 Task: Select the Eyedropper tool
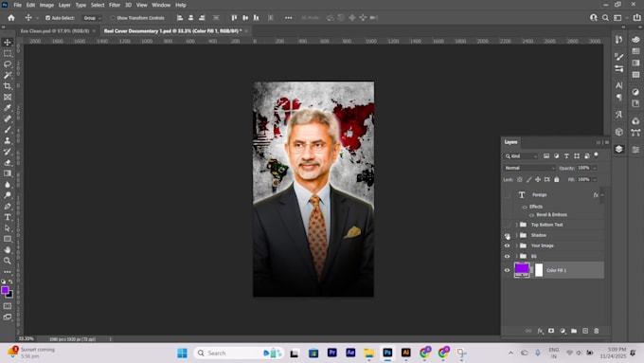(8, 108)
